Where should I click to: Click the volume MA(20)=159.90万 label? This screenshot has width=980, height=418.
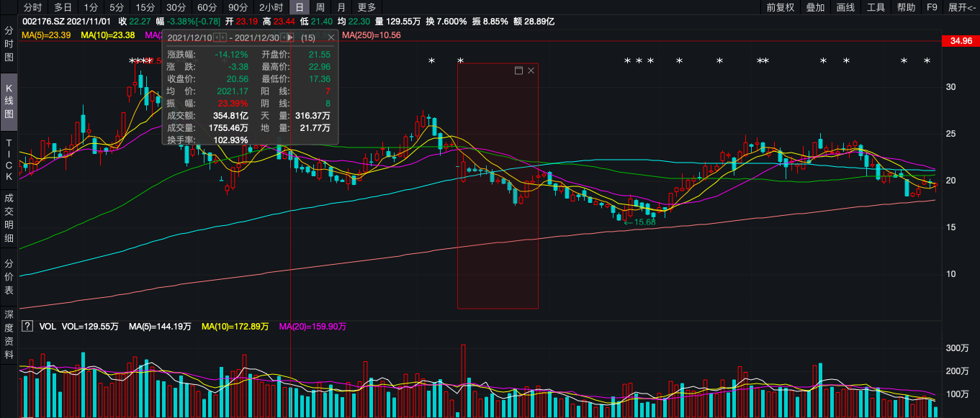(313, 327)
